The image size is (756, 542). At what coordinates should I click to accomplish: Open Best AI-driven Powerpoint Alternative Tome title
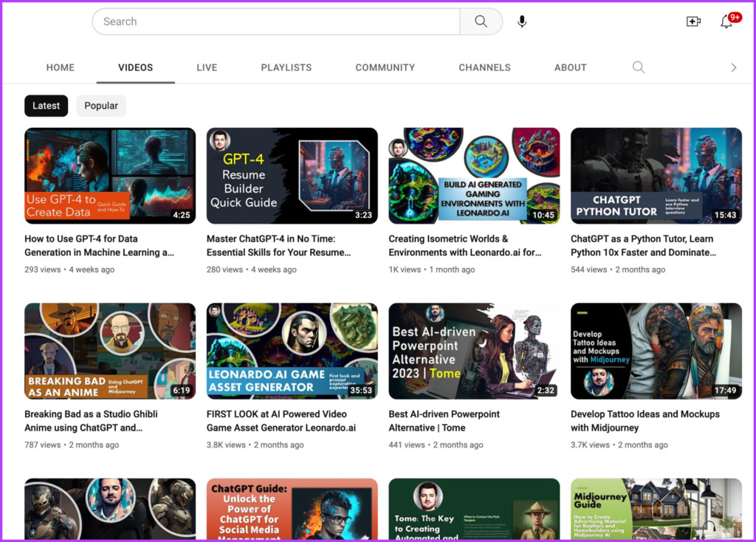444,420
